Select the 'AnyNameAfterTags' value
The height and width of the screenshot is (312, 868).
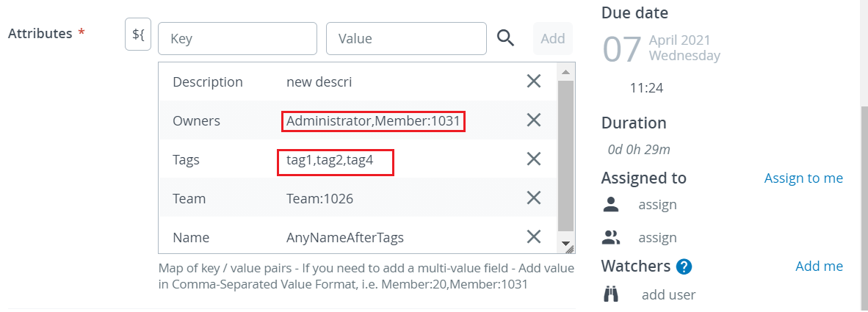click(345, 238)
